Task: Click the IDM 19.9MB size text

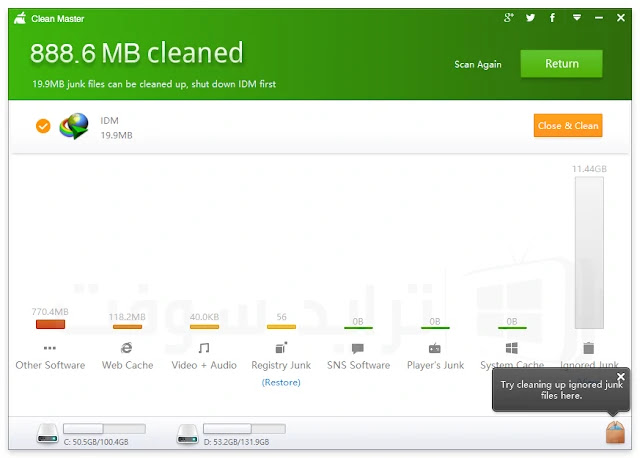Action: 117,135
